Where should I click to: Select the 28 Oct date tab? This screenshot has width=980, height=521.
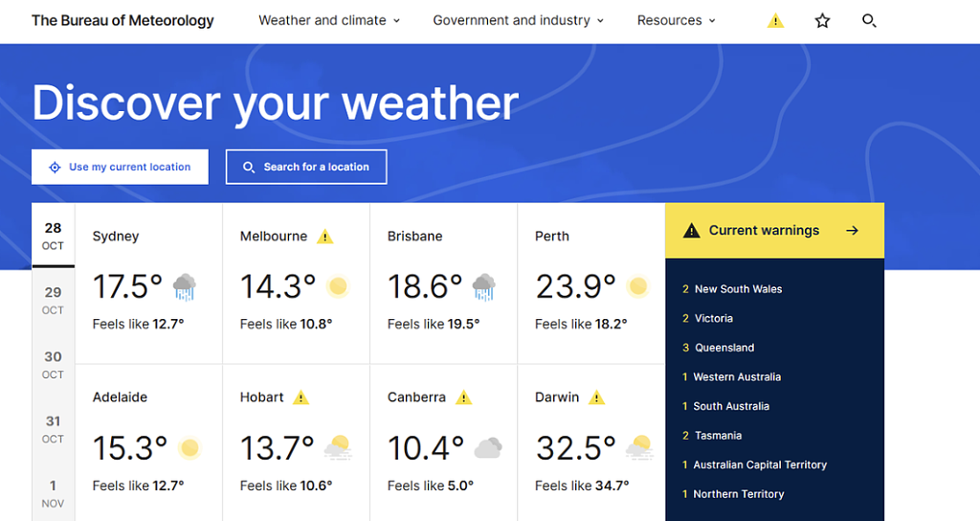point(54,236)
